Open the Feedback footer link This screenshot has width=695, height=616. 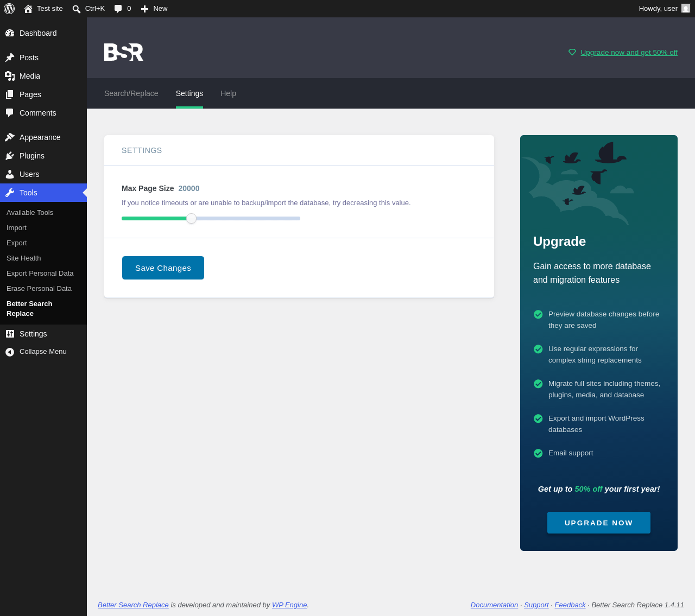tap(570, 605)
